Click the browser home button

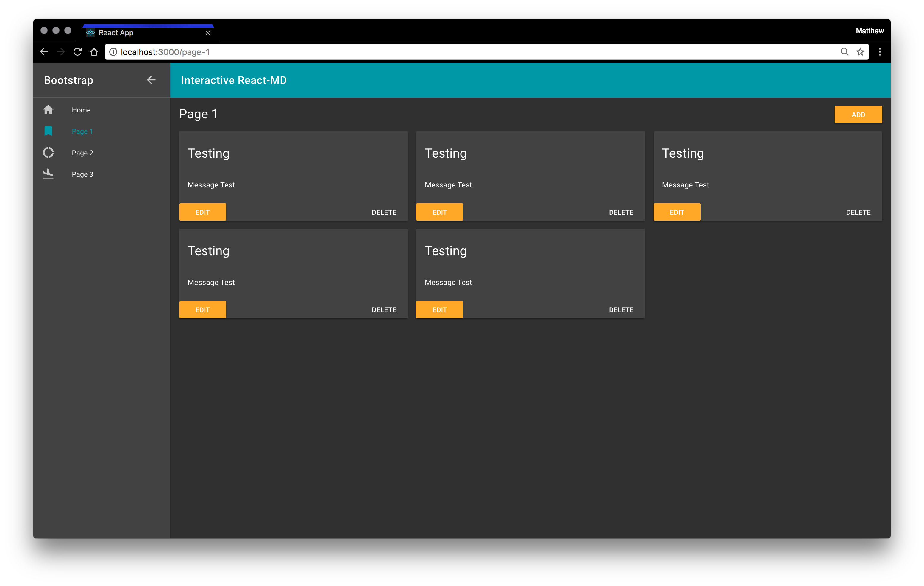point(94,52)
